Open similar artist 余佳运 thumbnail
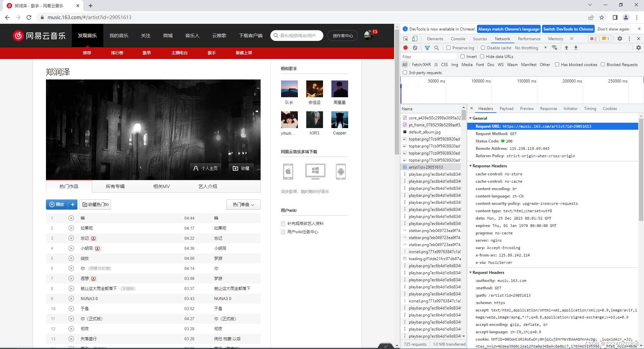 click(314, 89)
